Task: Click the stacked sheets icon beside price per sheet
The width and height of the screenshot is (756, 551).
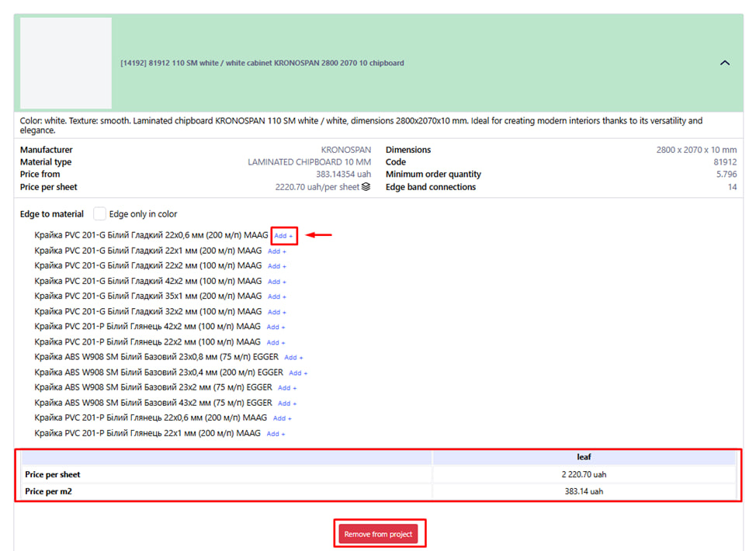Action: [x=366, y=187]
